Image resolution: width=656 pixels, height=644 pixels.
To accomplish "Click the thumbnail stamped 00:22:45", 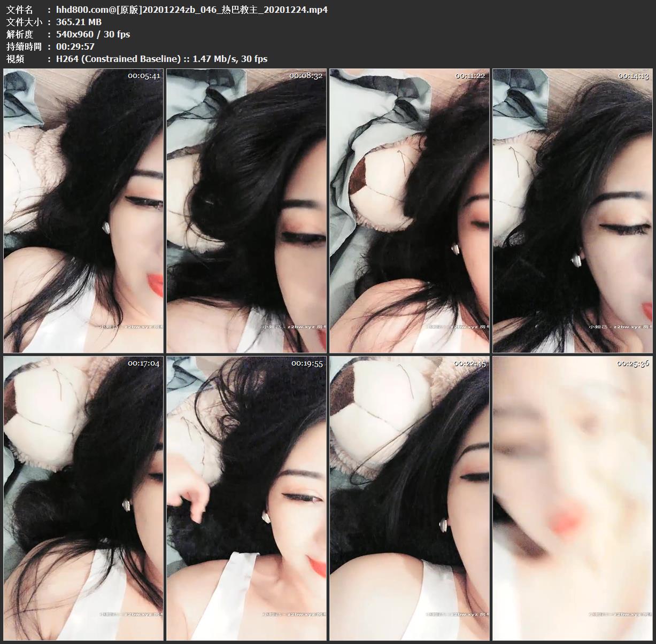I will [409, 498].
